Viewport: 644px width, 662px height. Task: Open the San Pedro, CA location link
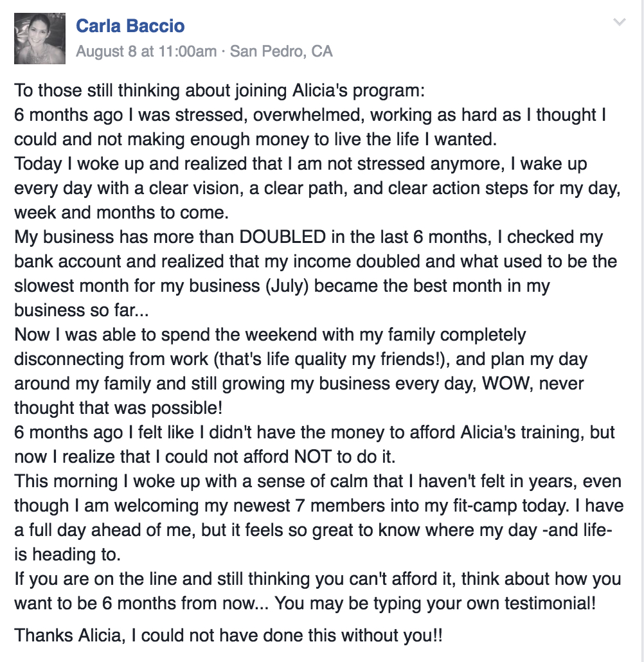[x=282, y=51]
